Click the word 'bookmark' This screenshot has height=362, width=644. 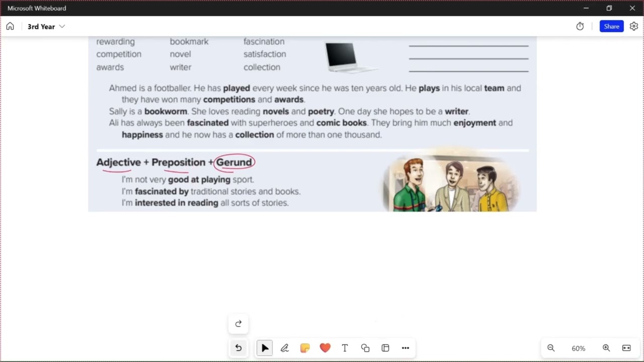click(x=189, y=41)
